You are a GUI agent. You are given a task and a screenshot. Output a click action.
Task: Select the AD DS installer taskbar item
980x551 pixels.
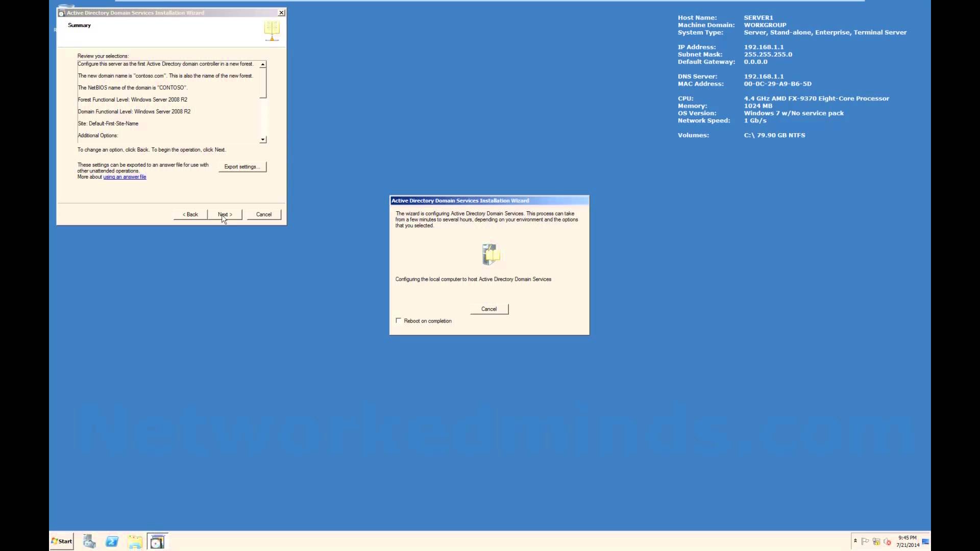pos(157,541)
